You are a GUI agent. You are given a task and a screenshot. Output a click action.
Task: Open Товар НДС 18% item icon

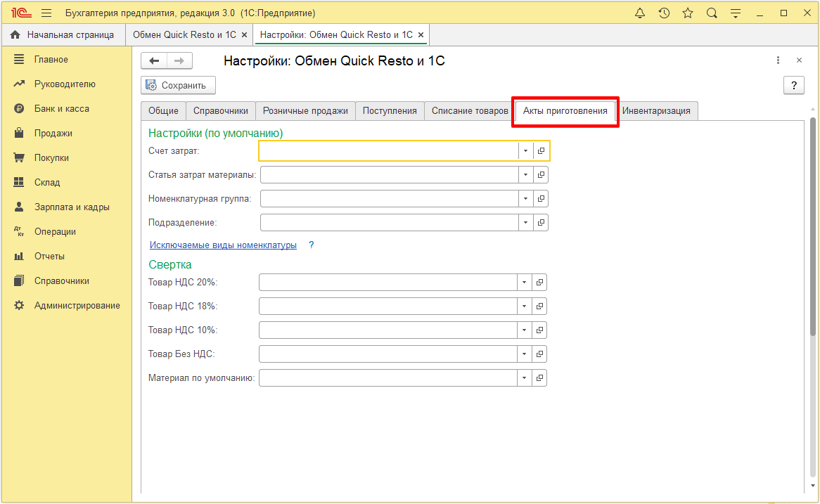tap(539, 306)
